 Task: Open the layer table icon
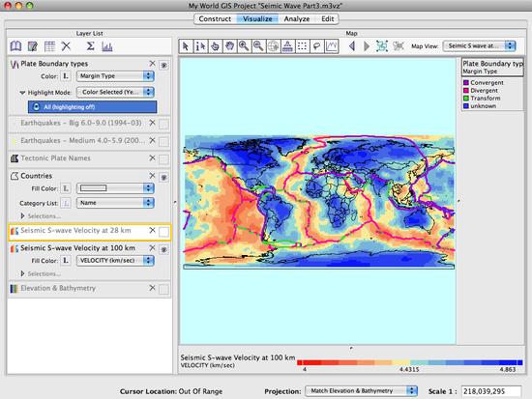[x=49, y=46]
